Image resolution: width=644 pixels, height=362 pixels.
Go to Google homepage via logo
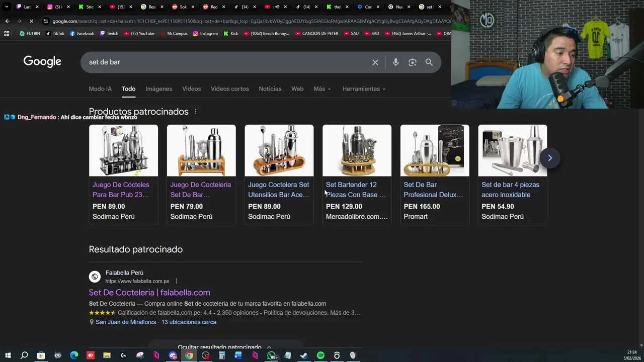(x=42, y=62)
